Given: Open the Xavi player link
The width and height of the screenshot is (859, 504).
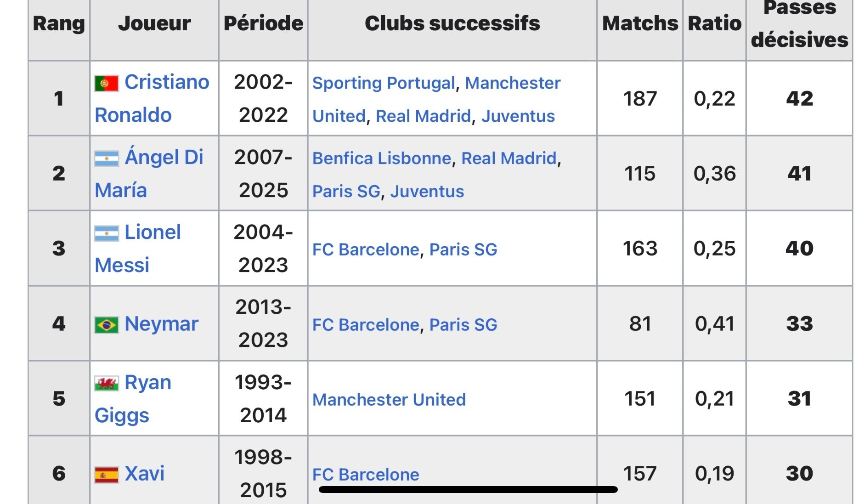Looking at the screenshot, I should click(x=144, y=474).
